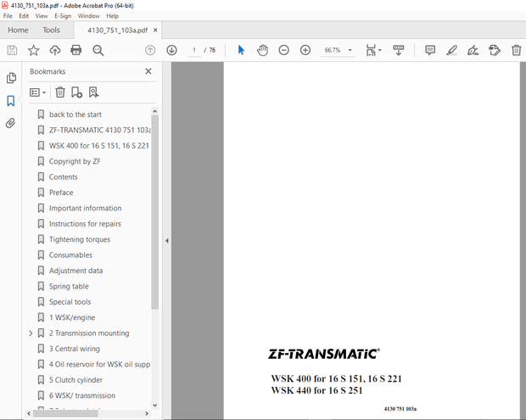This screenshot has width=526, height=420.
Task: Open the E-Sign menu
Action: coord(63,16)
